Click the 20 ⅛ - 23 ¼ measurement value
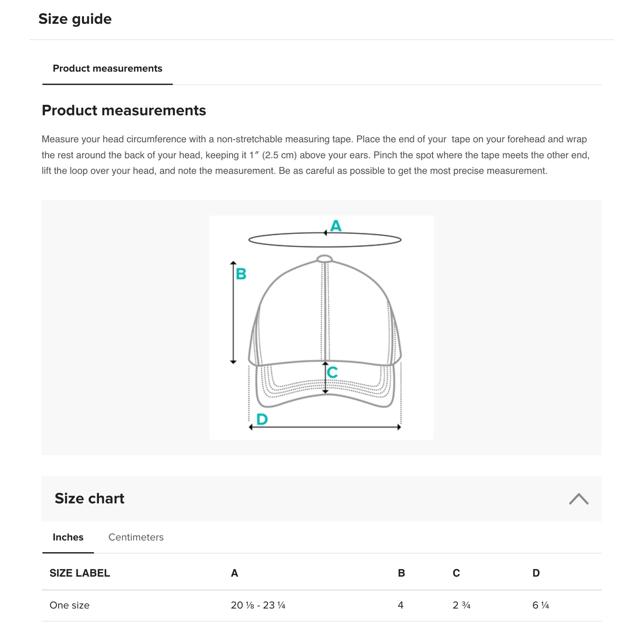 point(258,605)
